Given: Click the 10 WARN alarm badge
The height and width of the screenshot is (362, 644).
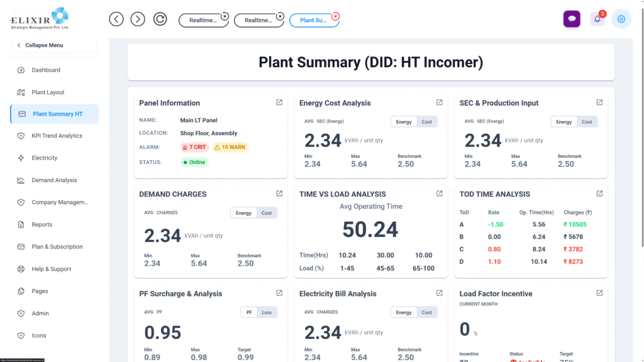Looking at the screenshot, I should coord(230,147).
